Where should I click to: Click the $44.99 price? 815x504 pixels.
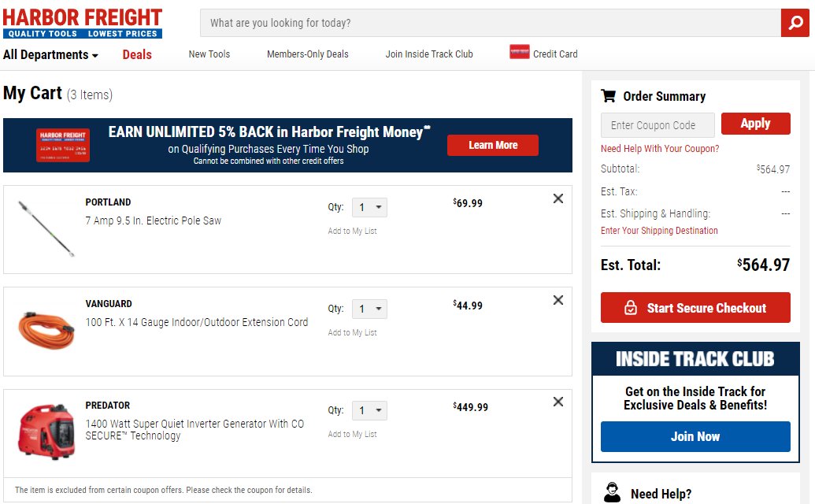tap(468, 305)
